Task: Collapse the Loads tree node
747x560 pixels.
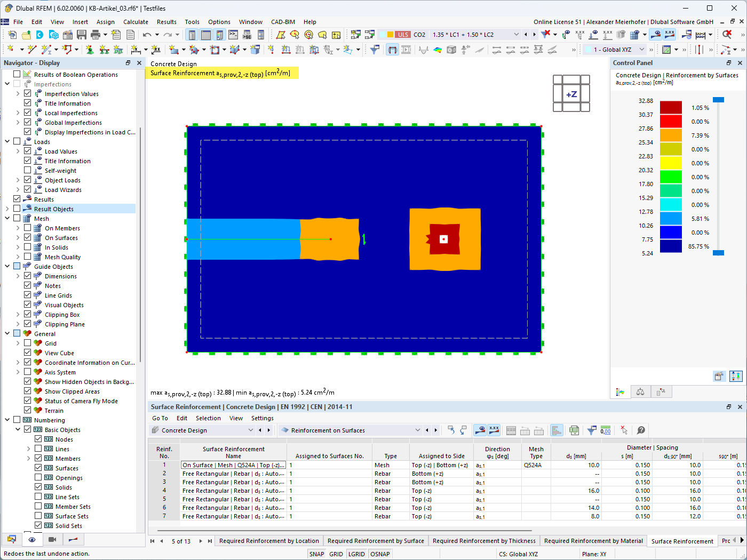Action: click(x=7, y=142)
